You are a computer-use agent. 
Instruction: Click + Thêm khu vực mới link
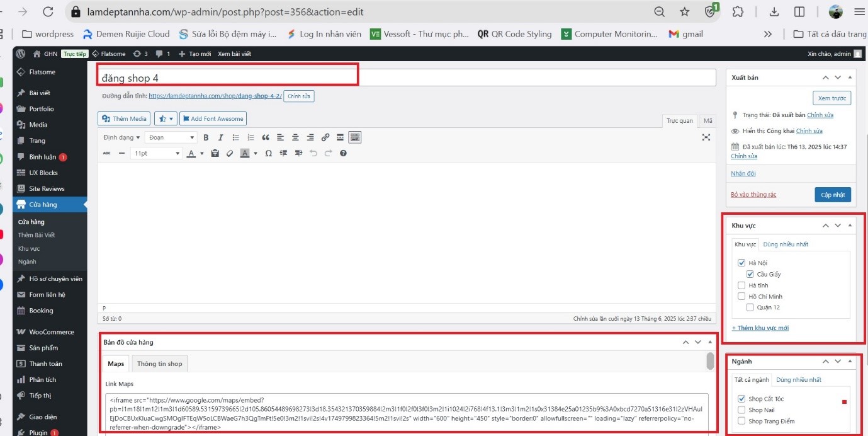click(760, 328)
